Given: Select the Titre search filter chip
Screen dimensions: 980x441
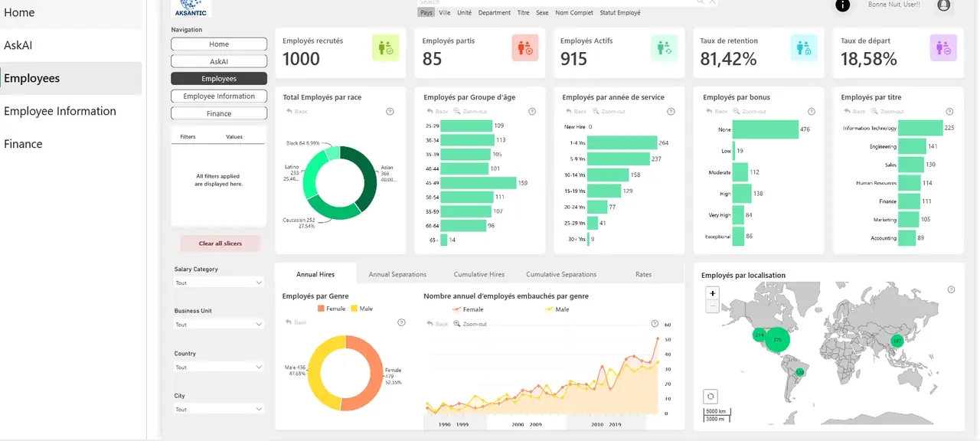Looking at the screenshot, I should pos(523,12).
